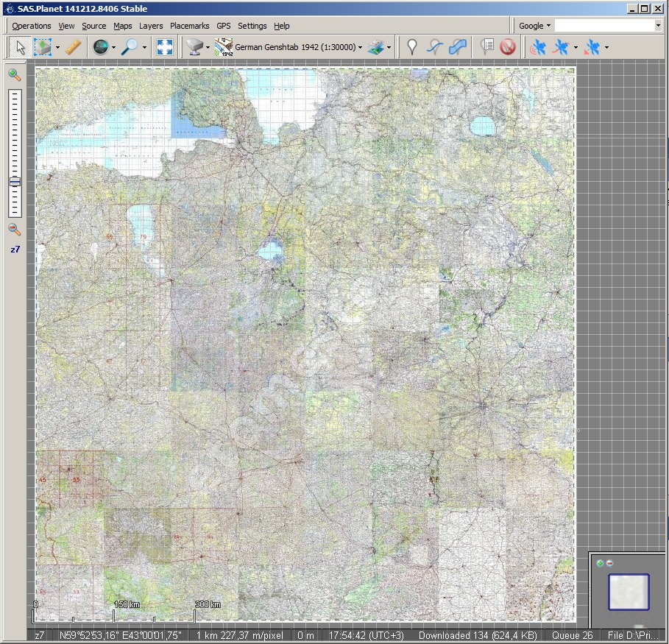Select the arrow pointer move tool
669x644 pixels.
click(x=20, y=47)
